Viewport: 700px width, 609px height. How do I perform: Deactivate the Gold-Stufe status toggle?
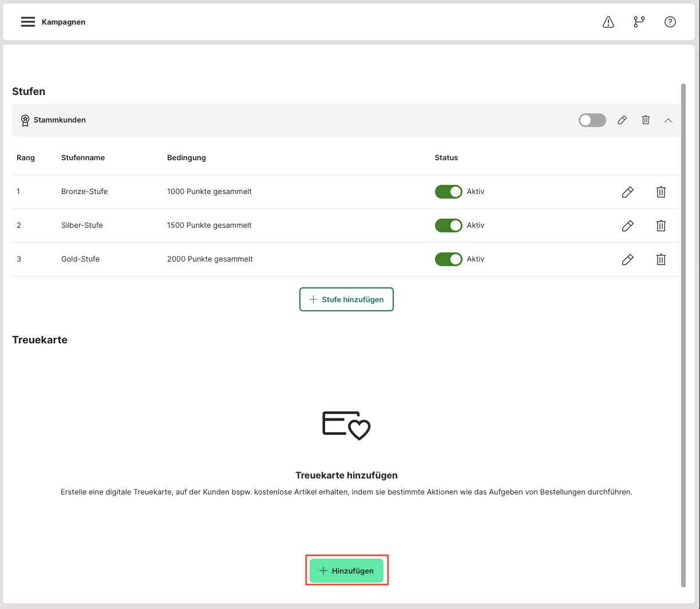point(448,259)
